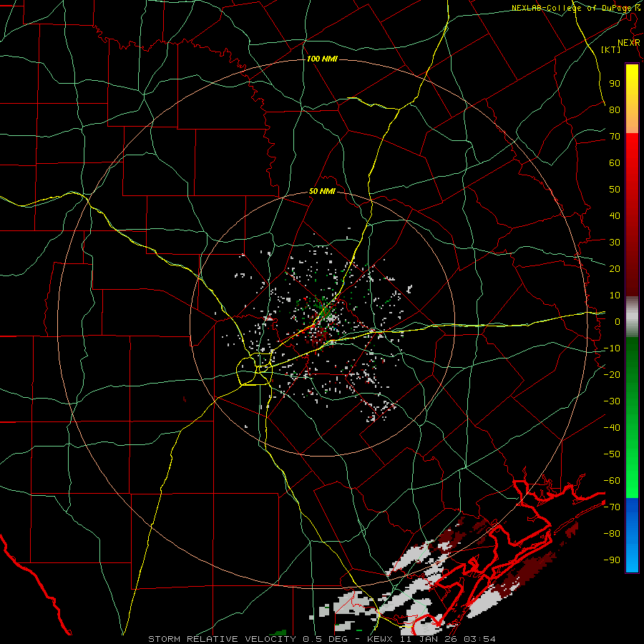644x644 pixels.
Task: Click the 100 NMI range ring label
Action: pyautogui.click(x=322, y=59)
